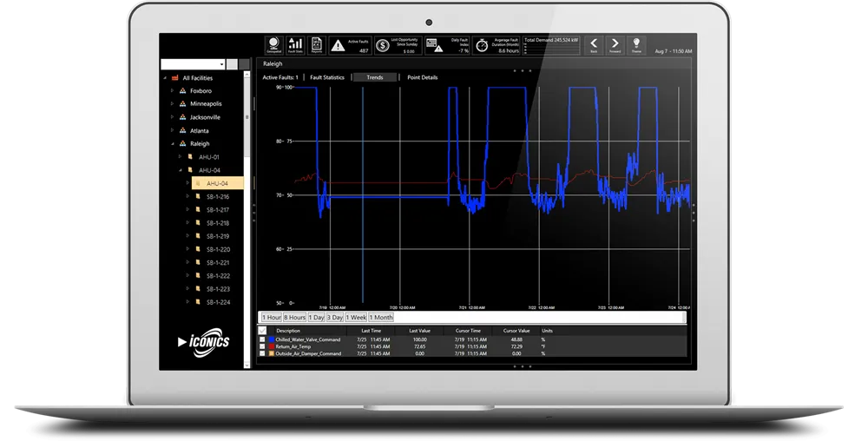Go back using the Back arrow
Viewport: 868px width, 441px height.
coord(594,44)
